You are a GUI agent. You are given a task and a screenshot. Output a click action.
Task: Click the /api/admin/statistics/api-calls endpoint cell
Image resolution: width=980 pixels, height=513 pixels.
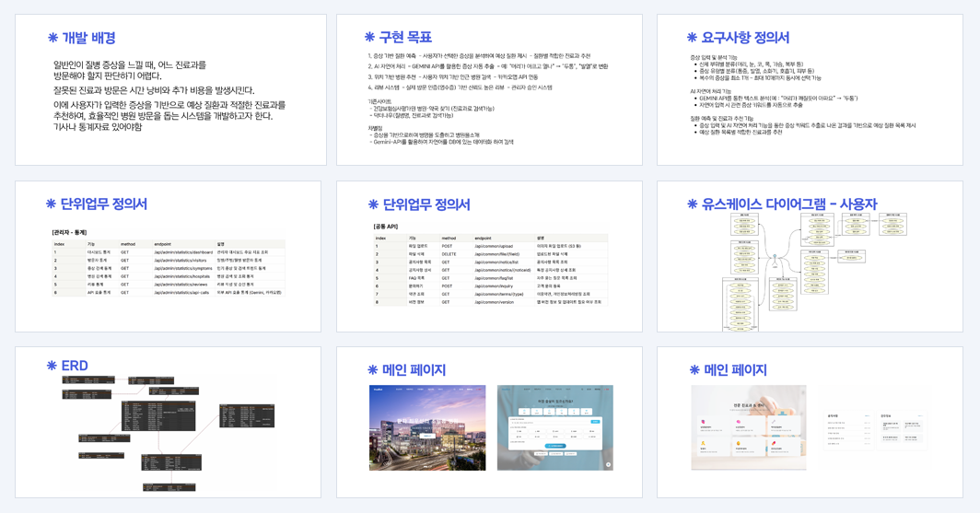pos(181,293)
